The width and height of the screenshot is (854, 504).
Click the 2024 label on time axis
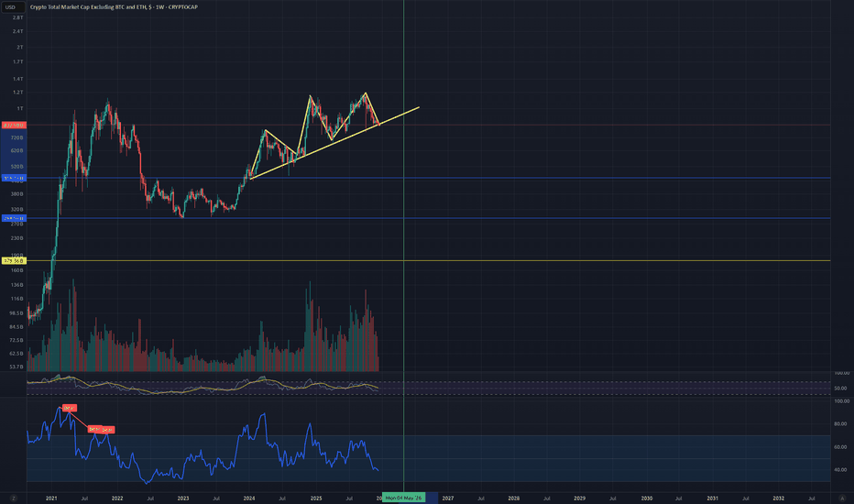(x=249, y=499)
